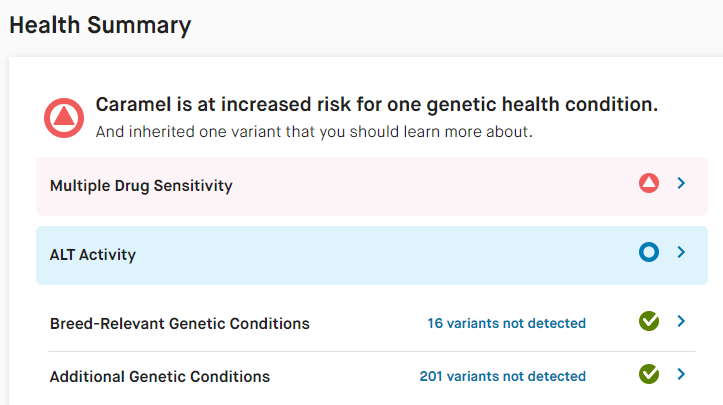723x405 pixels.
Task: Click the "16 variants not detected" link
Action: click(x=506, y=324)
